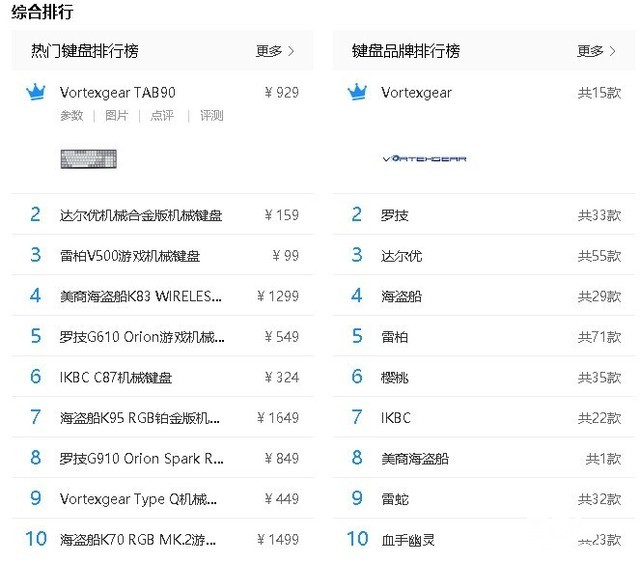Select 海盗船 brand ranked fourth
Screen dimensions: 640x563
(x=402, y=296)
